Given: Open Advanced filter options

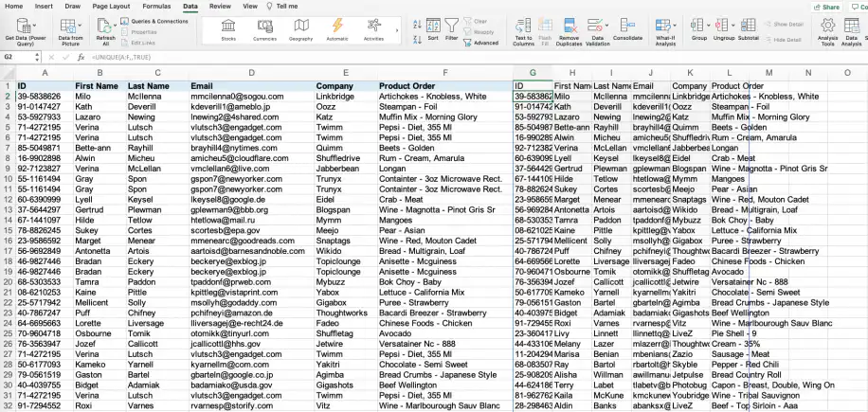Looking at the screenshot, I should pos(481,43).
